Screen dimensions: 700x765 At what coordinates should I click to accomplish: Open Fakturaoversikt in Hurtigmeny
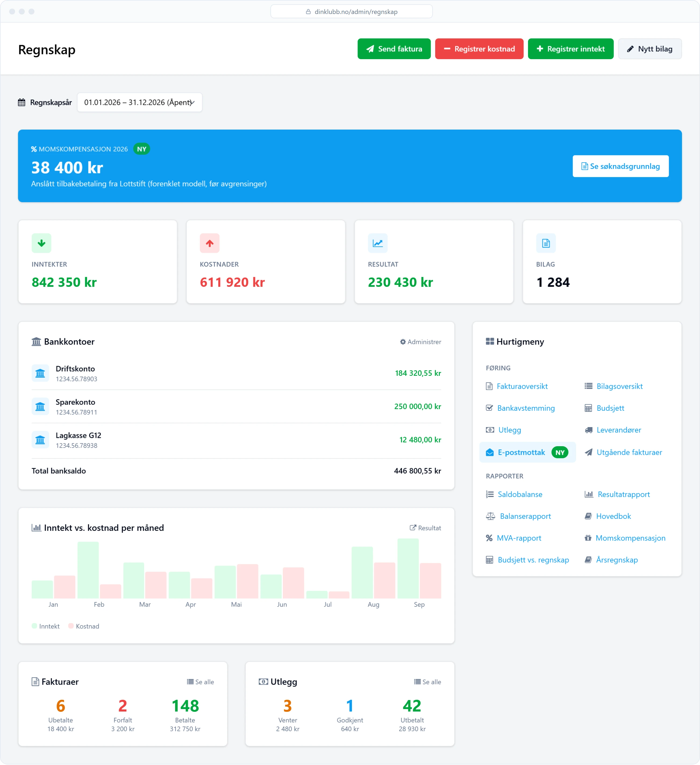click(516, 386)
